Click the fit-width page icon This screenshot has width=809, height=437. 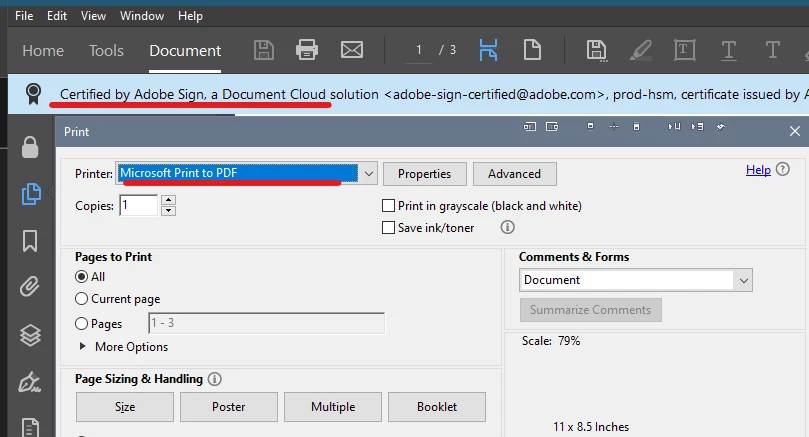(488, 50)
